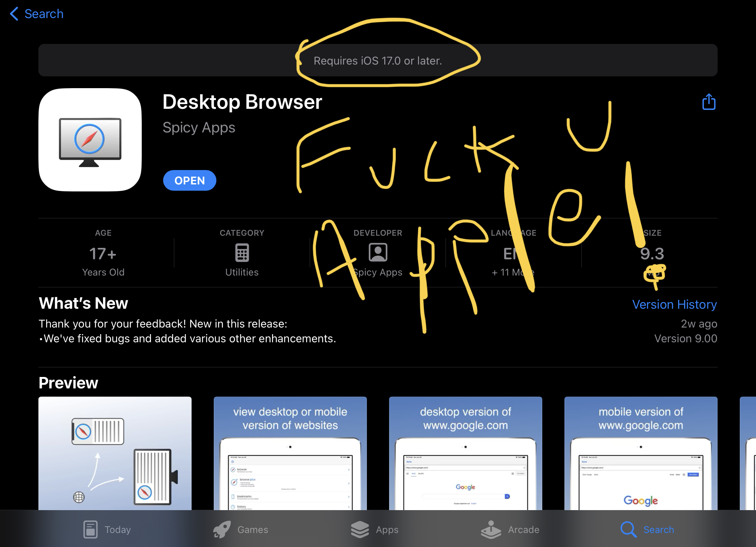This screenshot has height=547, width=756.
Task: Tap the Spicy Apps developer person icon
Action: (378, 253)
